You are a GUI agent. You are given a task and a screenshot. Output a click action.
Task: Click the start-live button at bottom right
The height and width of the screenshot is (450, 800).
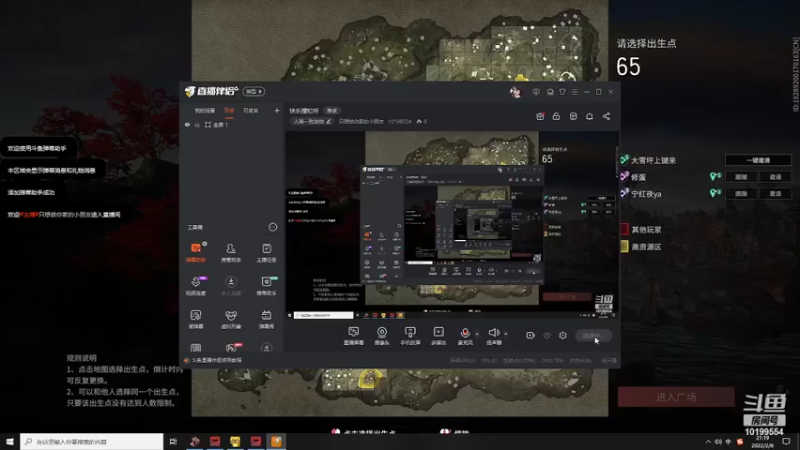click(593, 336)
